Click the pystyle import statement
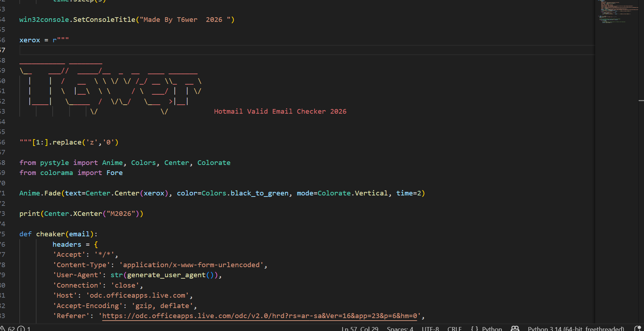The image size is (644, 331). click(54, 162)
